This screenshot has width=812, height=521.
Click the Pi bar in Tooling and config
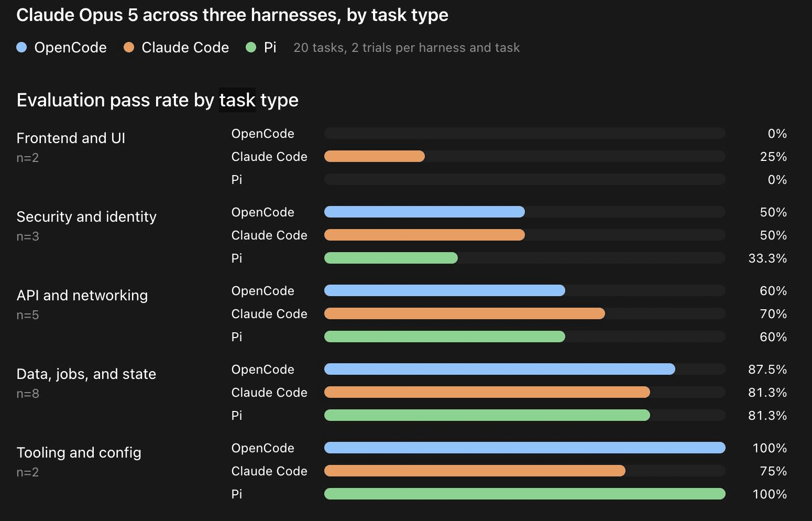(524, 494)
